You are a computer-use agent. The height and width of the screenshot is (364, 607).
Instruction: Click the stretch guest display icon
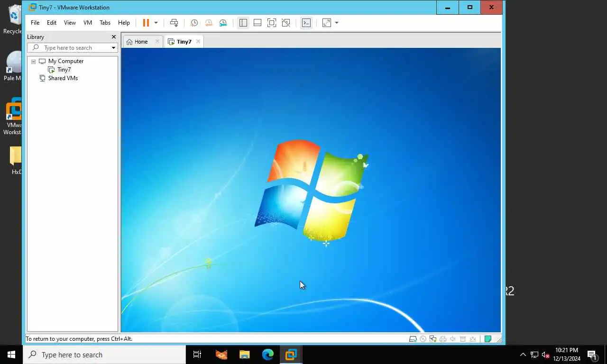(x=327, y=23)
